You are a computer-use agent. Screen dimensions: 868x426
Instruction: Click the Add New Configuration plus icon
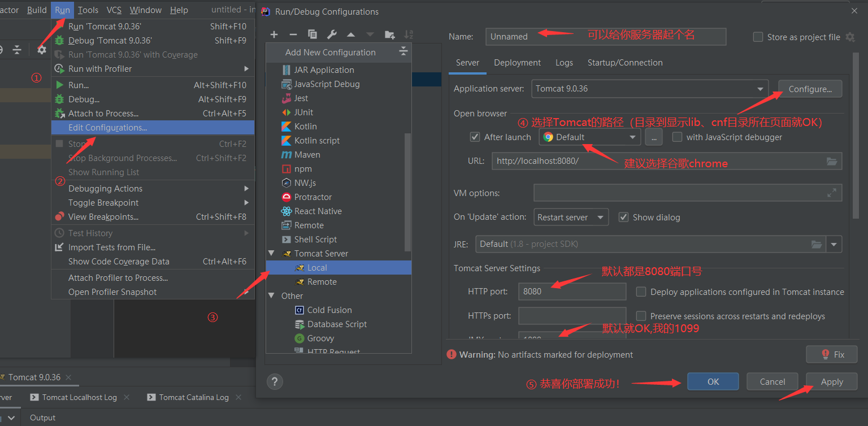(x=274, y=34)
